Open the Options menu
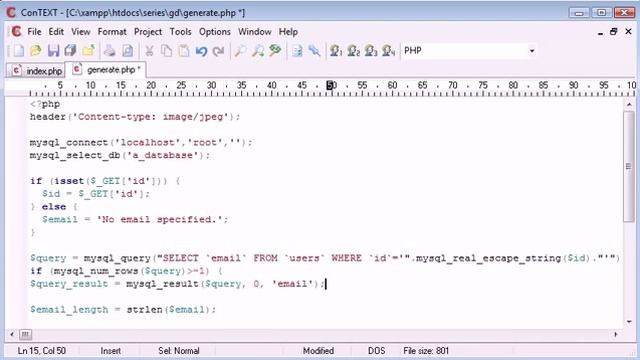 [215, 31]
